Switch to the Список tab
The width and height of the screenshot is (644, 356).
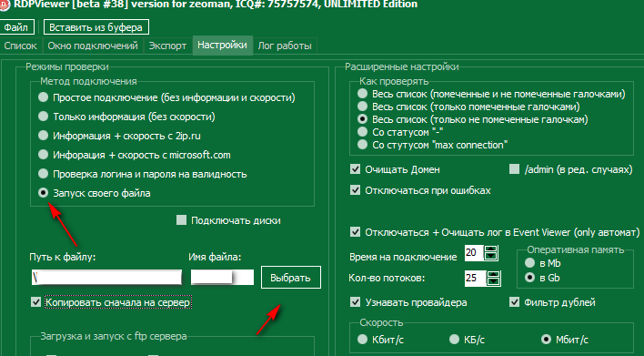pyautogui.click(x=20, y=46)
